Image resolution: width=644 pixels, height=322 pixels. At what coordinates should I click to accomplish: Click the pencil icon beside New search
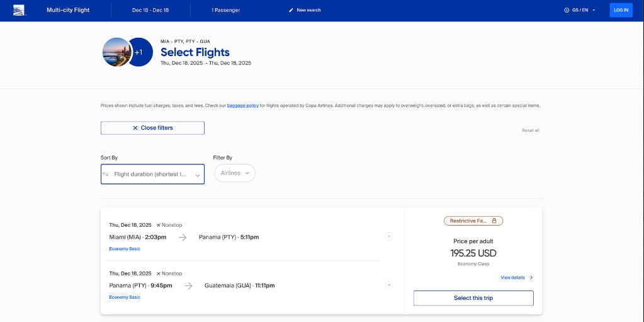[x=291, y=10]
